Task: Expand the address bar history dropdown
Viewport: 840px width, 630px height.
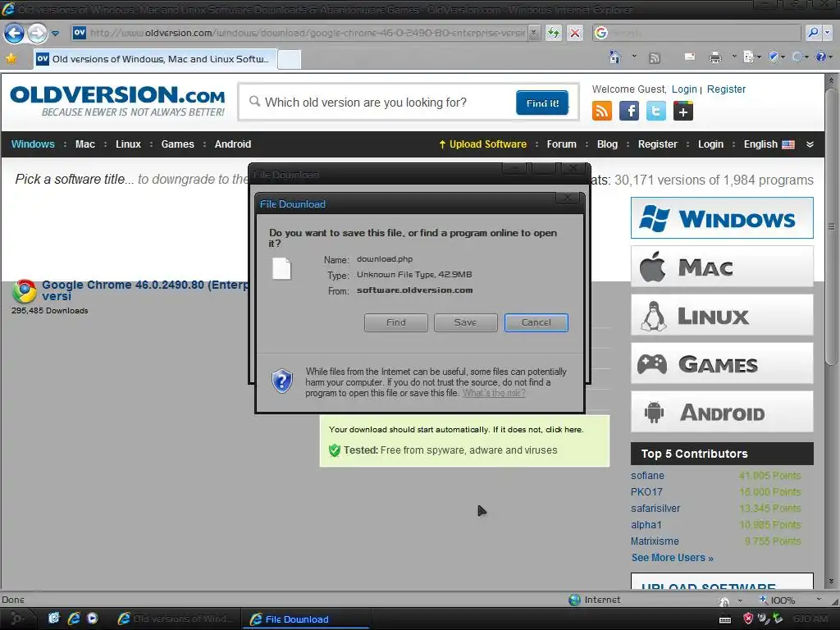Action: [533, 33]
